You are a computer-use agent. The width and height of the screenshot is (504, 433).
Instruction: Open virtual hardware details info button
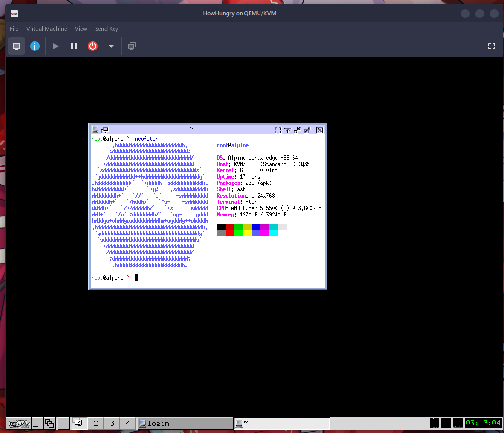pos(35,46)
